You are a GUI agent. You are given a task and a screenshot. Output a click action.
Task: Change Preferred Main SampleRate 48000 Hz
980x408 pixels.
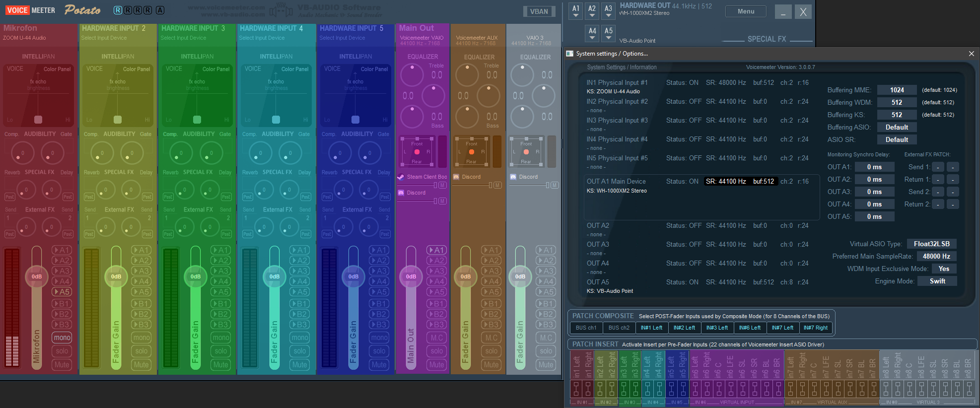tap(936, 256)
